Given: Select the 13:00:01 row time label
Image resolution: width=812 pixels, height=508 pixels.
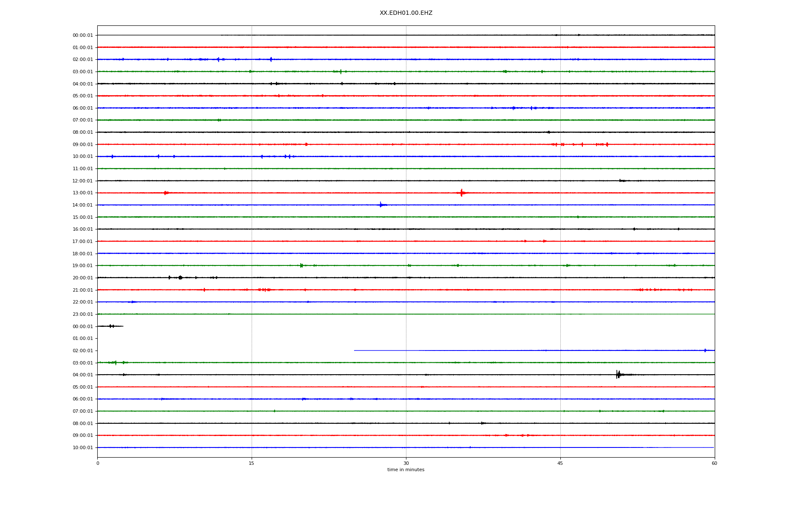Looking at the screenshot, I should [x=82, y=193].
